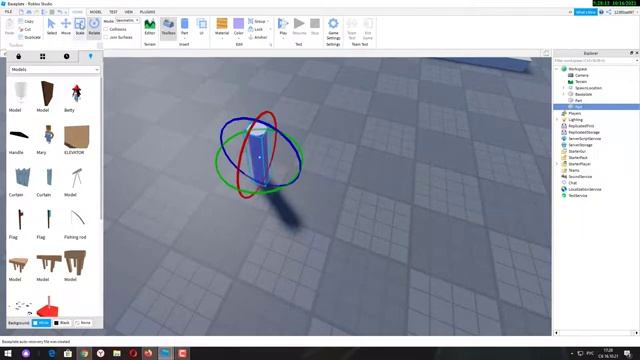Open the FILE menu

point(8,12)
